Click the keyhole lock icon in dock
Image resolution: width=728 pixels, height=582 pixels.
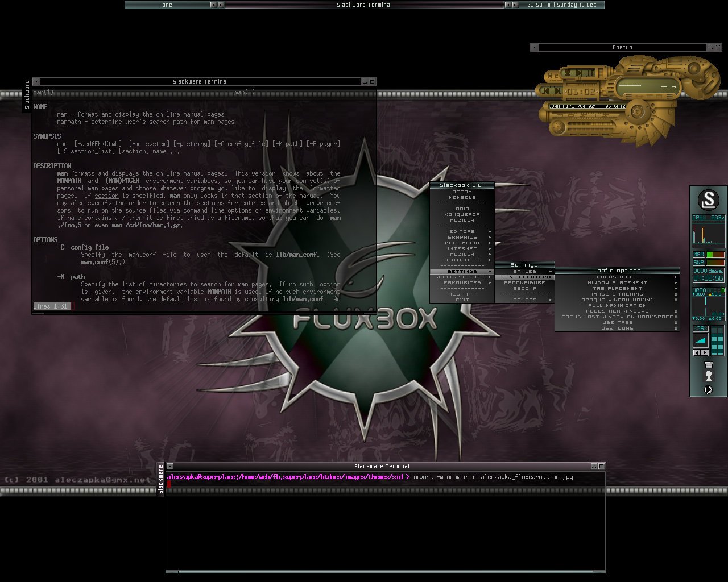pyautogui.click(x=709, y=376)
